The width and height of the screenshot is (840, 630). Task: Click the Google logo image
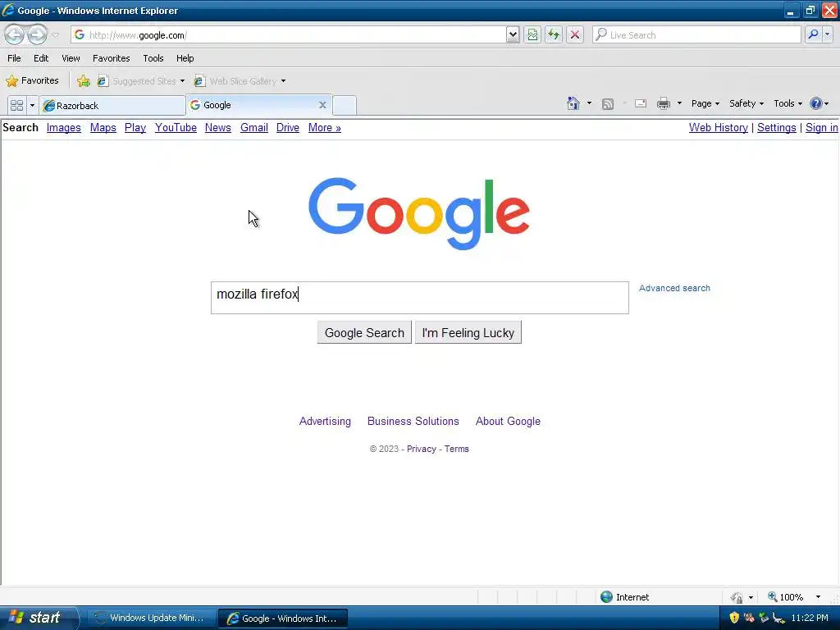pyautogui.click(x=419, y=214)
